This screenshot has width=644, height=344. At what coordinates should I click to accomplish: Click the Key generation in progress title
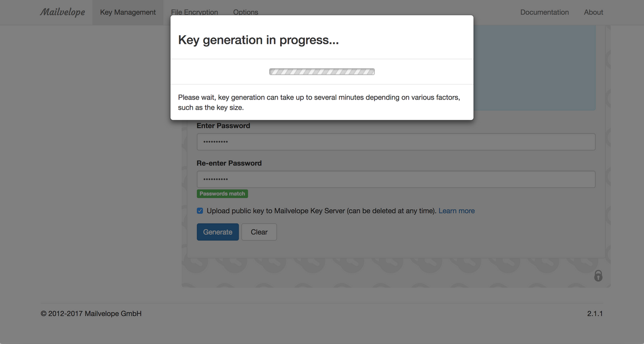258,40
